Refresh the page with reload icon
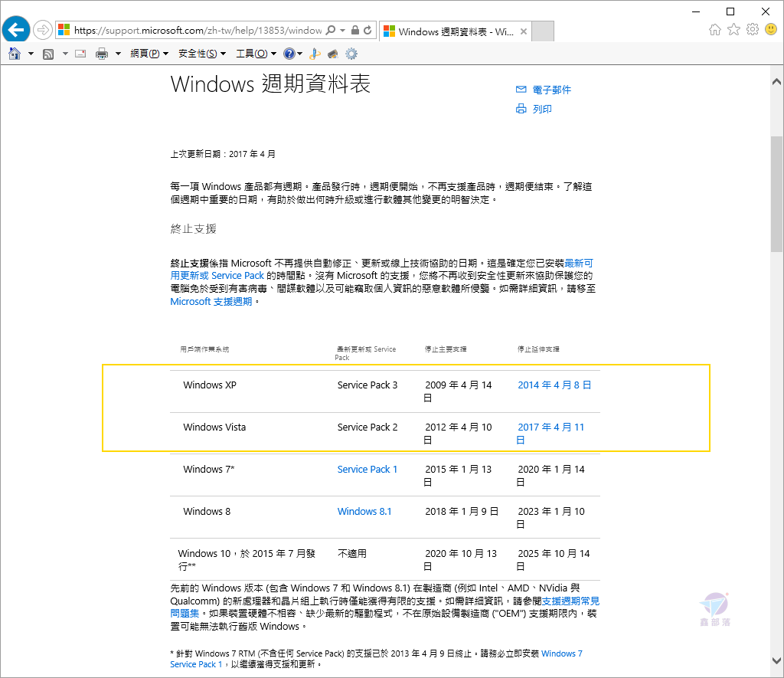Viewport: 784px width, 678px height. [367, 30]
